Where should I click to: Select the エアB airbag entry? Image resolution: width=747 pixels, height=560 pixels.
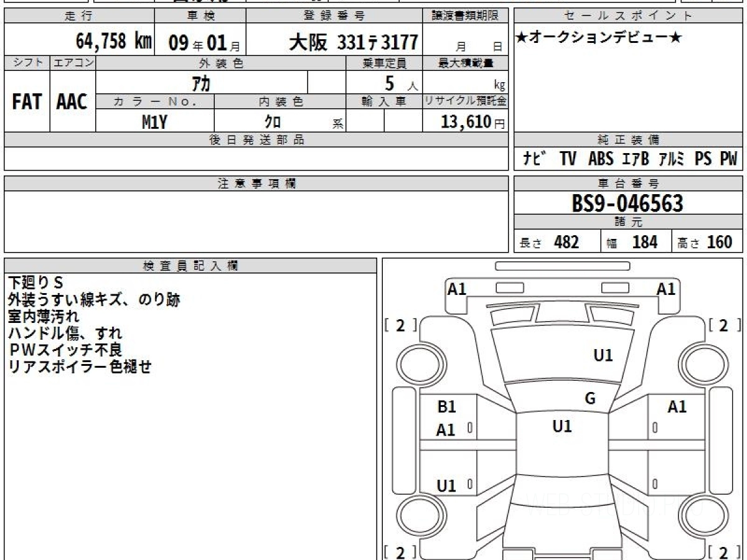click(x=636, y=159)
